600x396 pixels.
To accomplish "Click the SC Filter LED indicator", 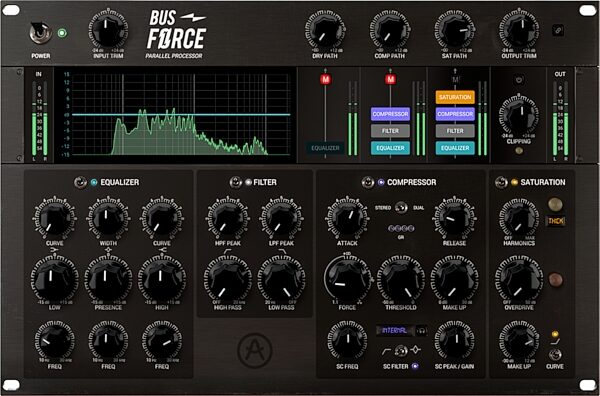I will (x=415, y=366).
